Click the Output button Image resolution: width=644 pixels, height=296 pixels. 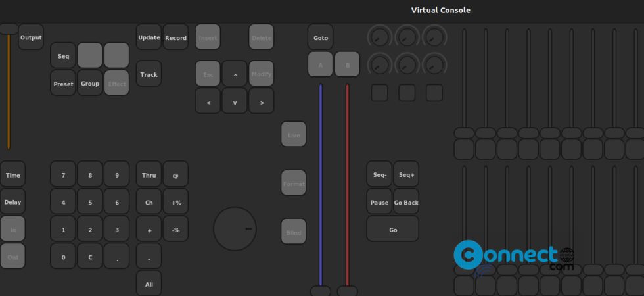[31, 37]
